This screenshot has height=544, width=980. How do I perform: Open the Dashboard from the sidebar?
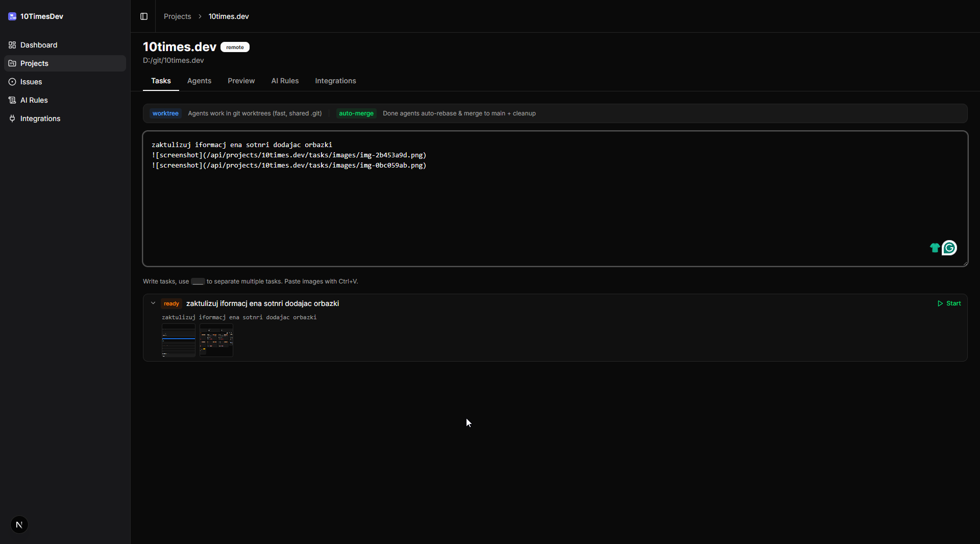(38, 45)
